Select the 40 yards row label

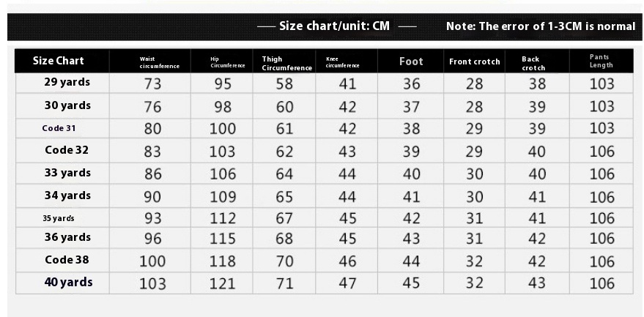point(68,282)
